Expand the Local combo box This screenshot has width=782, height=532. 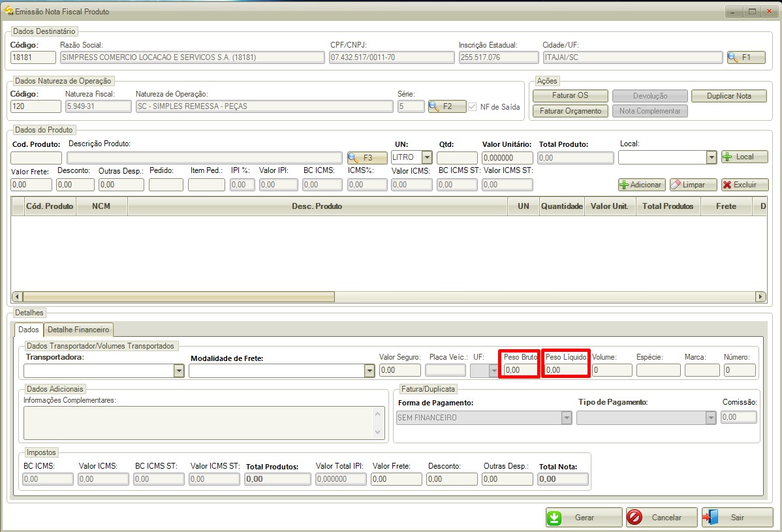tap(711, 157)
